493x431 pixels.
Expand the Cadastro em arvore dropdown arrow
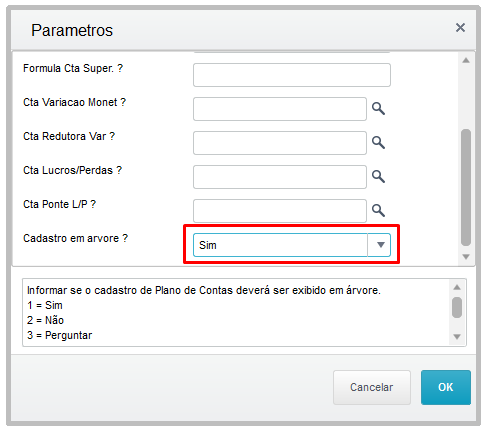pos(380,245)
